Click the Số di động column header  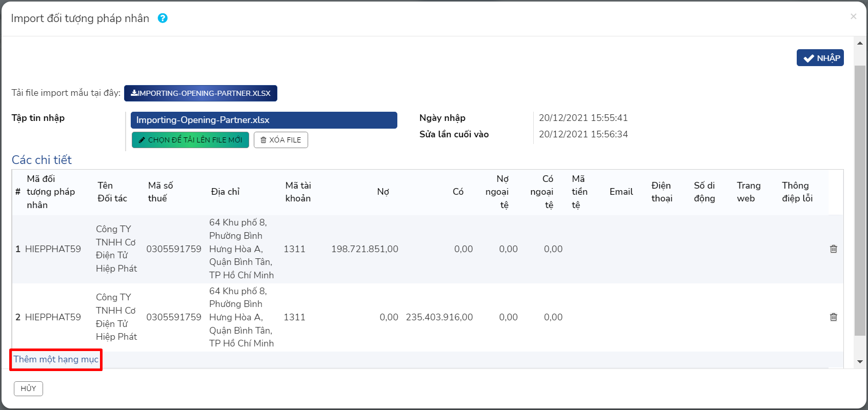click(x=704, y=192)
